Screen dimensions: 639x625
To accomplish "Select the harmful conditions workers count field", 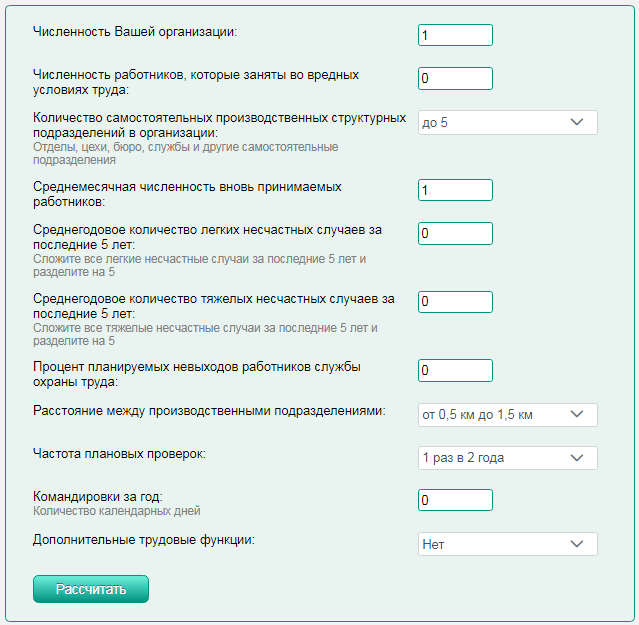I will point(455,78).
